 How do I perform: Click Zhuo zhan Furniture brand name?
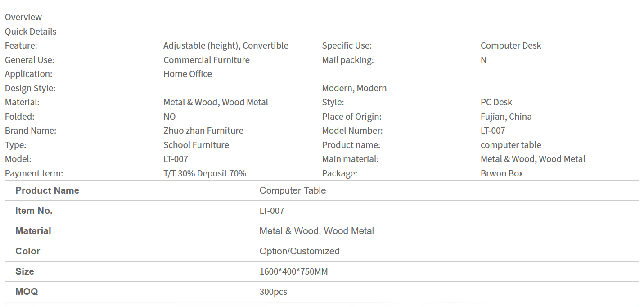tap(203, 131)
